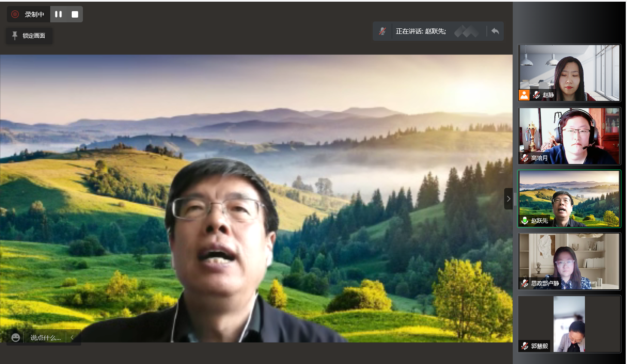The width and height of the screenshot is (627, 364).
Task: Click the red recording indicator icon
Action: click(15, 14)
